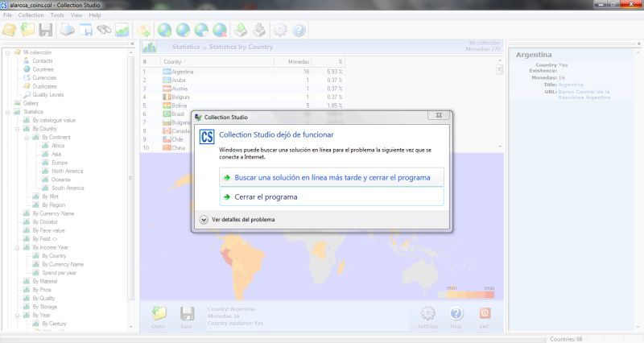The height and width of the screenshot is (343, 644).
Task: Click the open folder toolbar icon
Action: tap(27, 30)
